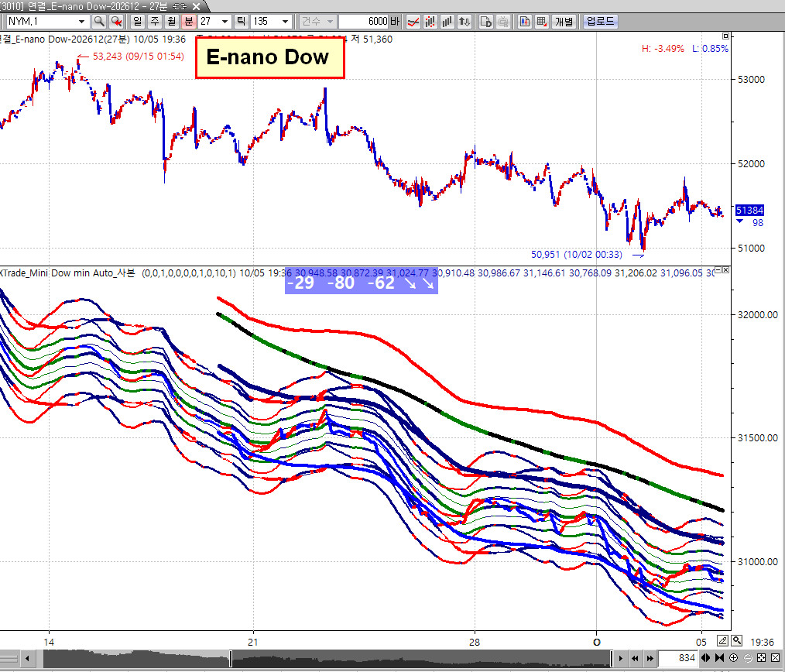The width and height of the screenshot is (785, 672).
Task: Toggle the monthly (월) period button
Action: [x=172, y=22]
